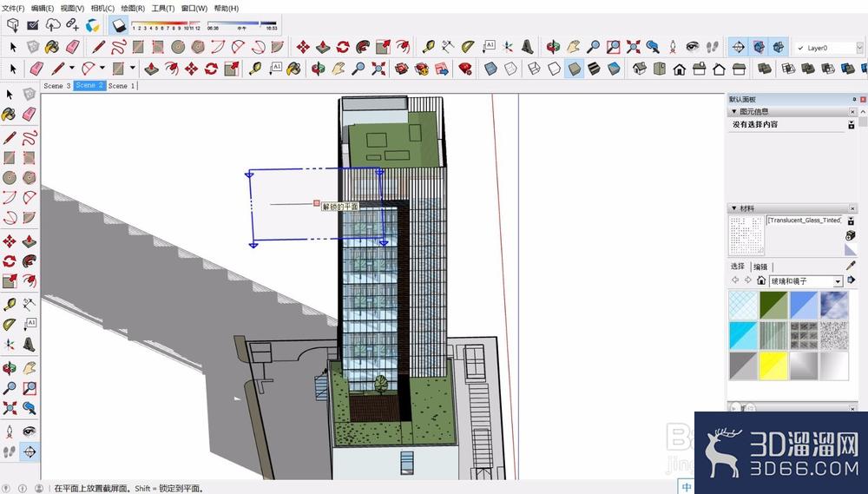Screen dimensions: 868x494
Task: Open the Arc tool dropdown arrow
Action: [102, 68]
